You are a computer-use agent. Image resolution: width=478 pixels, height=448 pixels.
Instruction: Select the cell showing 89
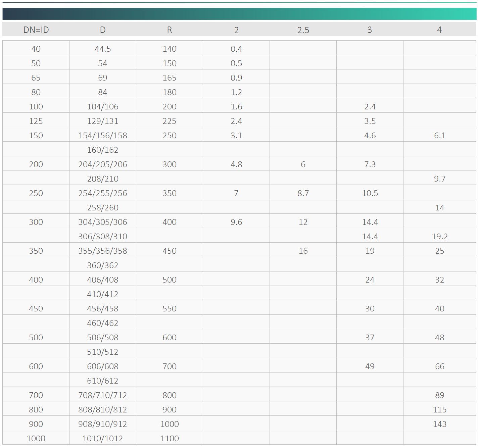click(x=440, y=395)
